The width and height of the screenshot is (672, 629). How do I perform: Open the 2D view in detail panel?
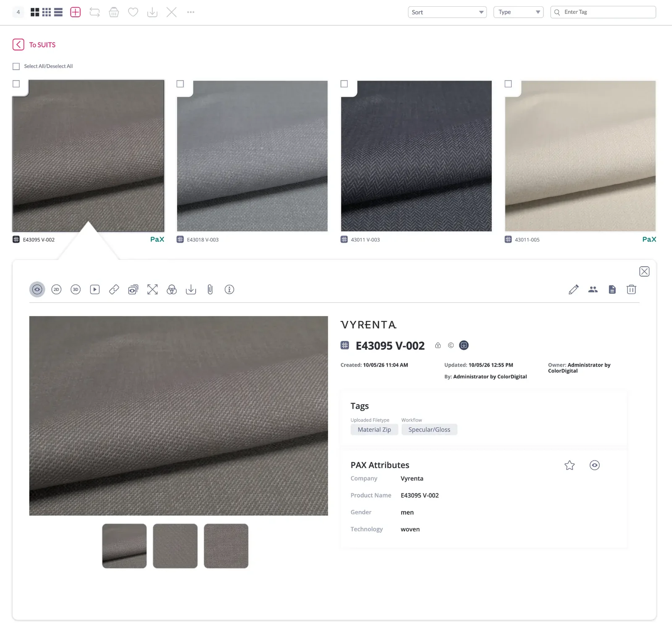click(x=56, y=289)
